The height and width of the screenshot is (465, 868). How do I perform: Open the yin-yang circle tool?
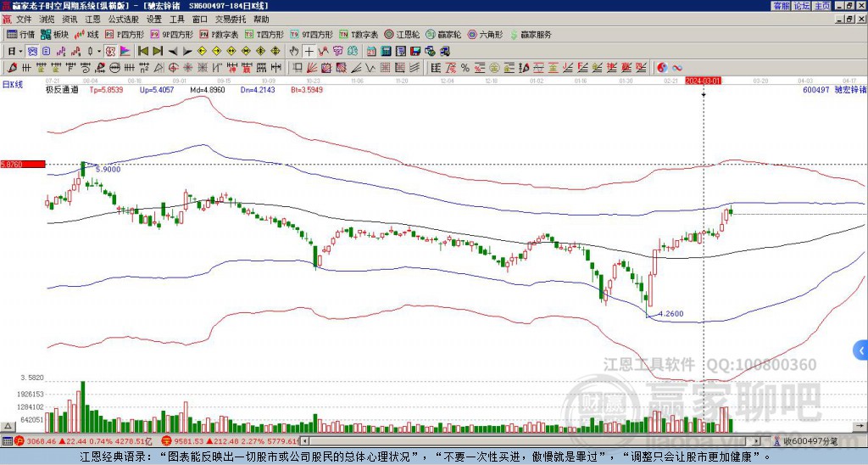(x=662, y=68)
